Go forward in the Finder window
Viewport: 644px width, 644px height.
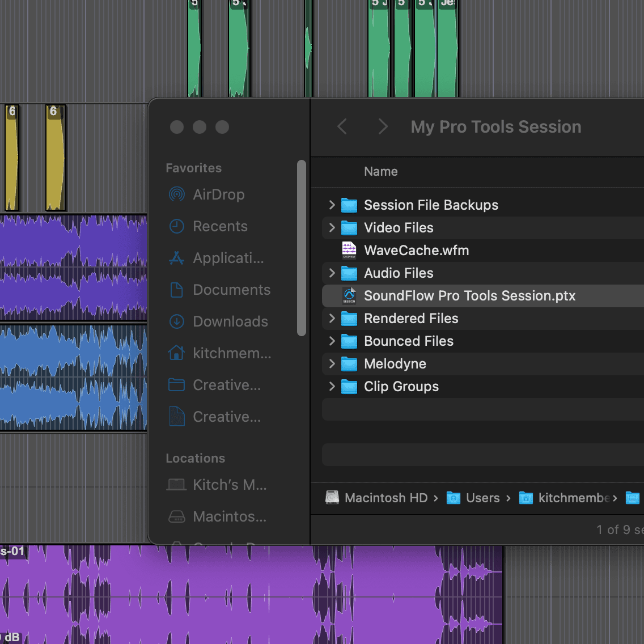click(x=383, y=126)
